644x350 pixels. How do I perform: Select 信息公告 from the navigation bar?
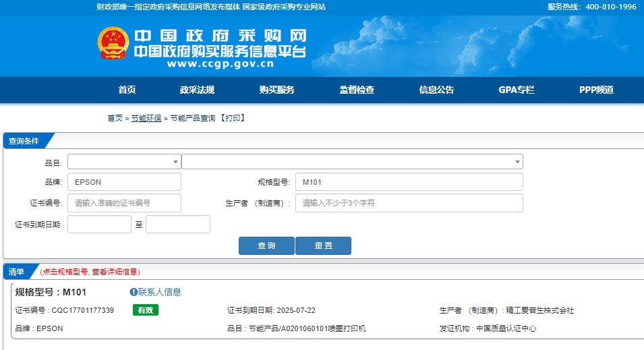pyautogui.click(x=436, y=90)
